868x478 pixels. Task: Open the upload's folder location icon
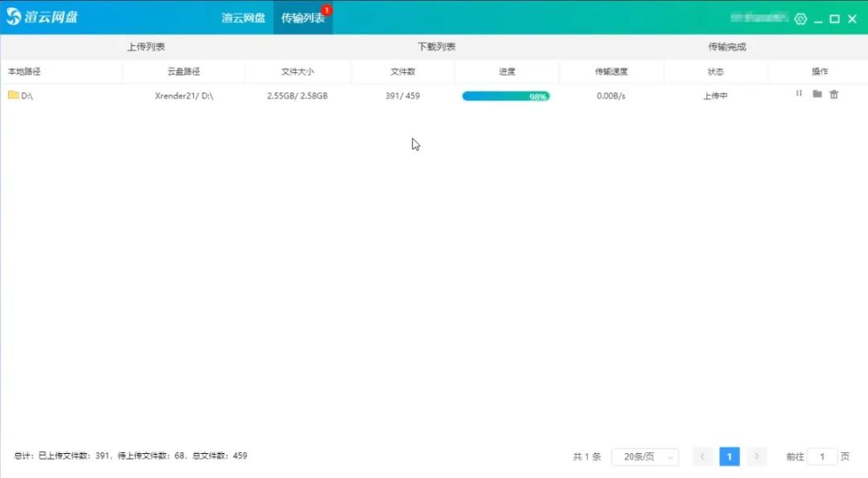817,94
